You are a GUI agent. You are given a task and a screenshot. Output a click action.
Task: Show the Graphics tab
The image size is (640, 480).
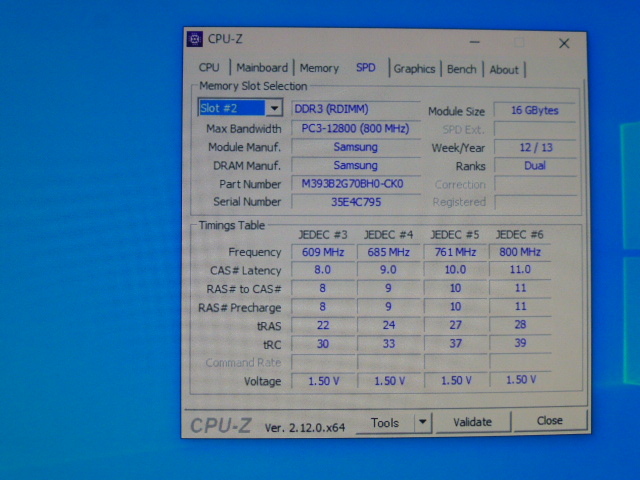click(x=414, y=69)
